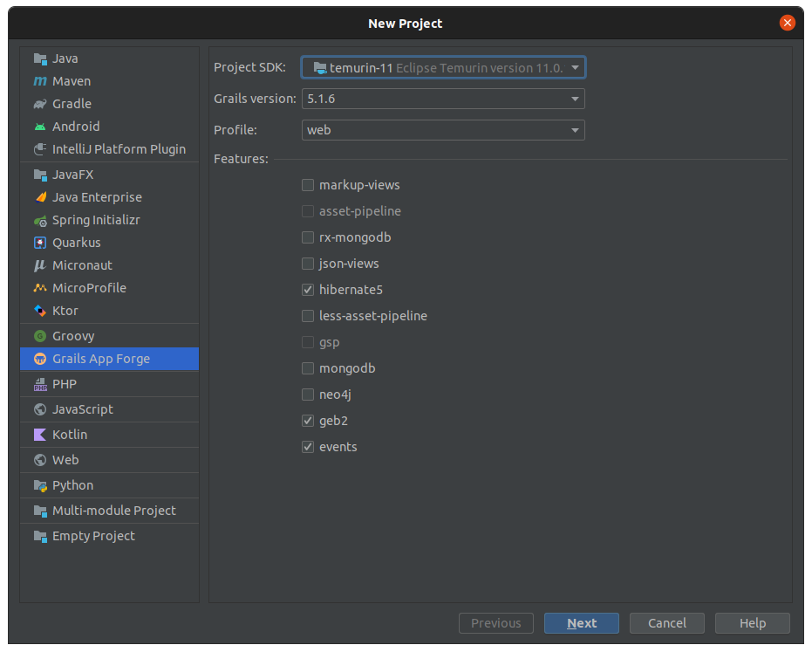Screen dimensions: 812x652
Task: Select the JavaFX folder icon
Action: point(40,175)
